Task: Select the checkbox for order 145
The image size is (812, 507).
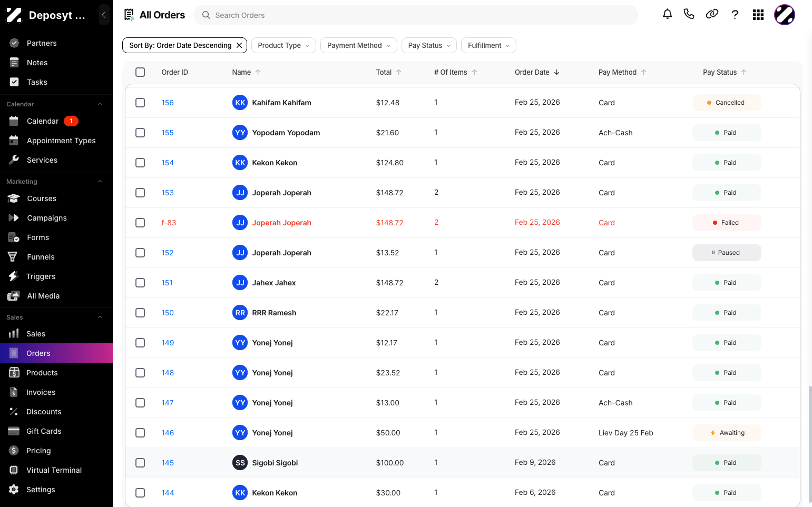Action: [140, 463]
